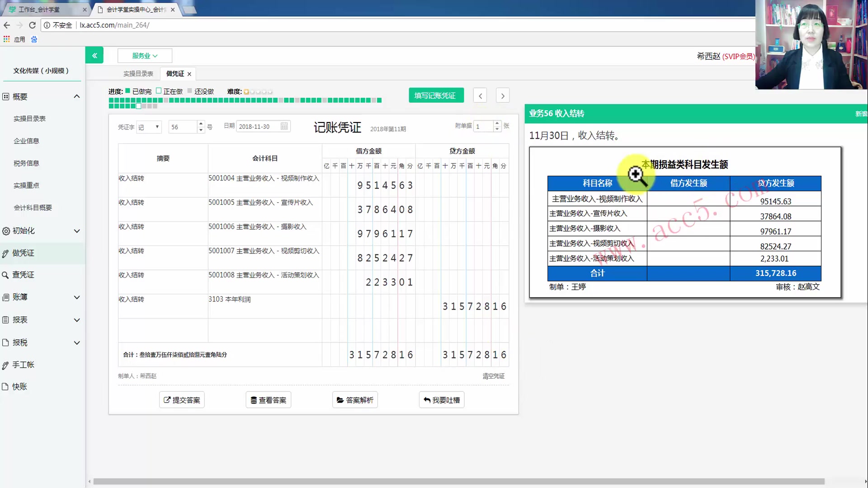Click browser reload icon
The image size is (868, 488).
pos(32,25)
